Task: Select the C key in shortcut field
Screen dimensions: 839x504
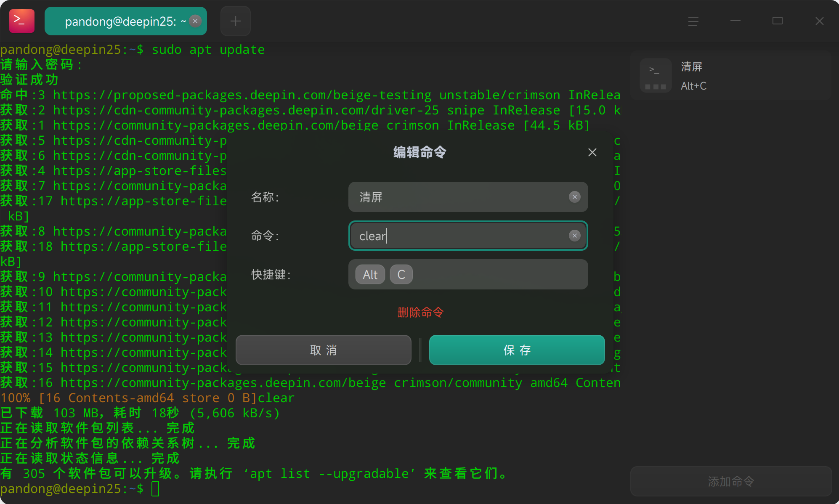Action: click(x=401, y=275)
